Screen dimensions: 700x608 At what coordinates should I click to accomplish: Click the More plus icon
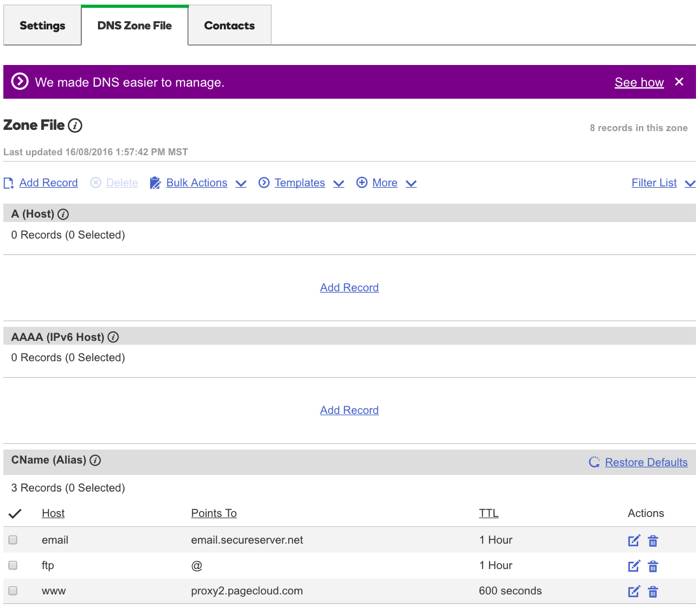point(362,183)
